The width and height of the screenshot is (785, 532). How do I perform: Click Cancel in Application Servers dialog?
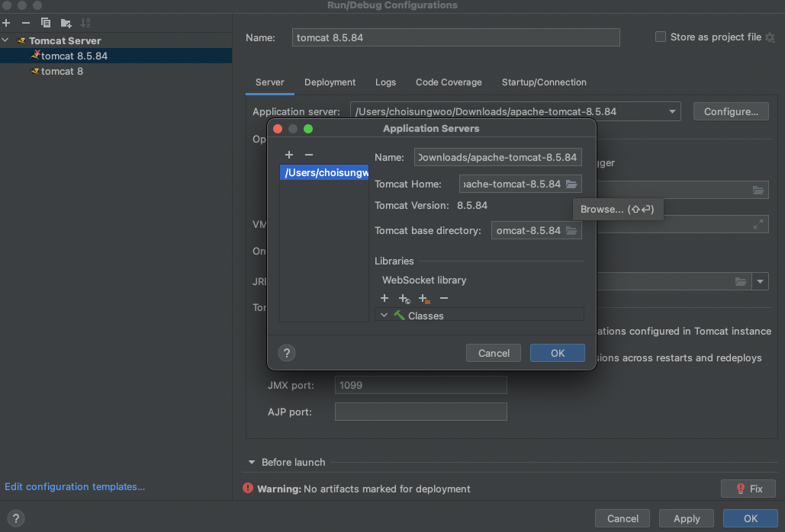493,353
